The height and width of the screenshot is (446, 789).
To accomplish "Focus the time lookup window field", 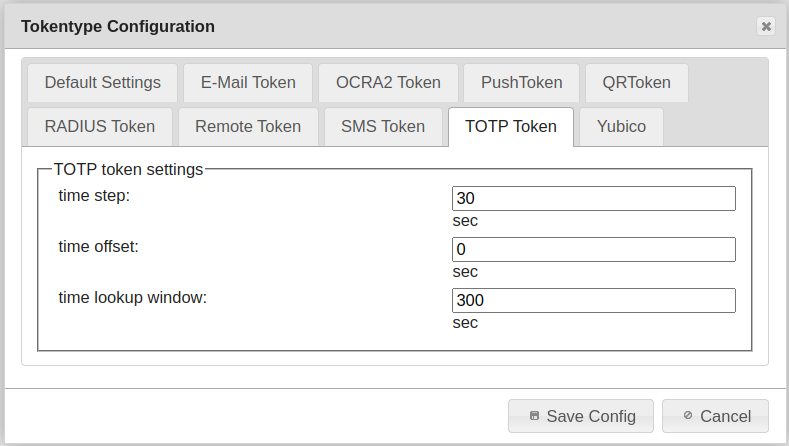I will click(x=593, y=301).
